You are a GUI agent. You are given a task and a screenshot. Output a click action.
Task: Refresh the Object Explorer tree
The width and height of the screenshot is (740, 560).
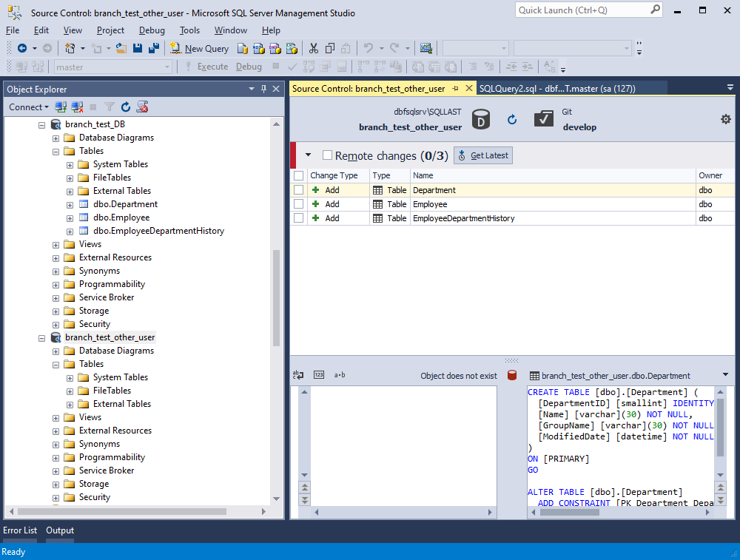coord(126,107)
